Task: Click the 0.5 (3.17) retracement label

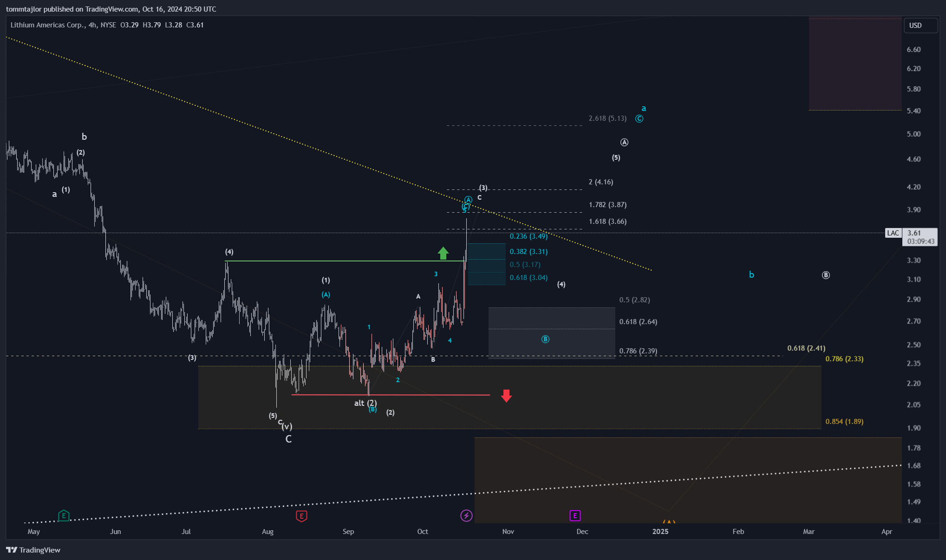Action: pos(525,265)
